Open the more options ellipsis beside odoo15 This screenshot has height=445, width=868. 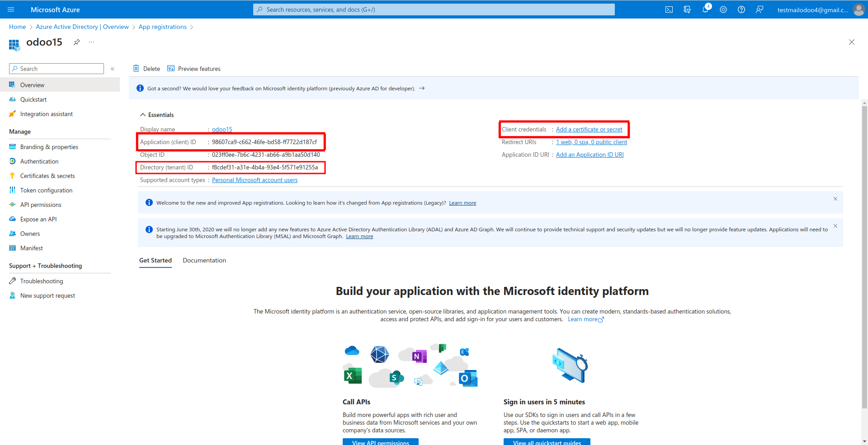point(91,42)
